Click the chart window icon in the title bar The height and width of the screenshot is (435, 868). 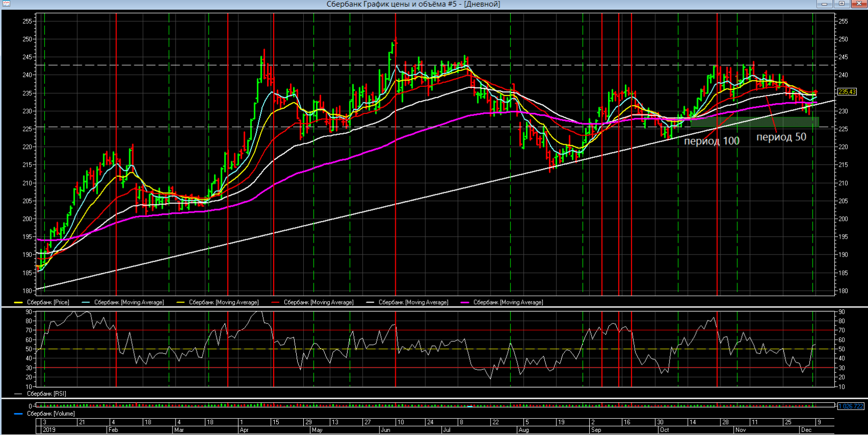tap(6, 4)
